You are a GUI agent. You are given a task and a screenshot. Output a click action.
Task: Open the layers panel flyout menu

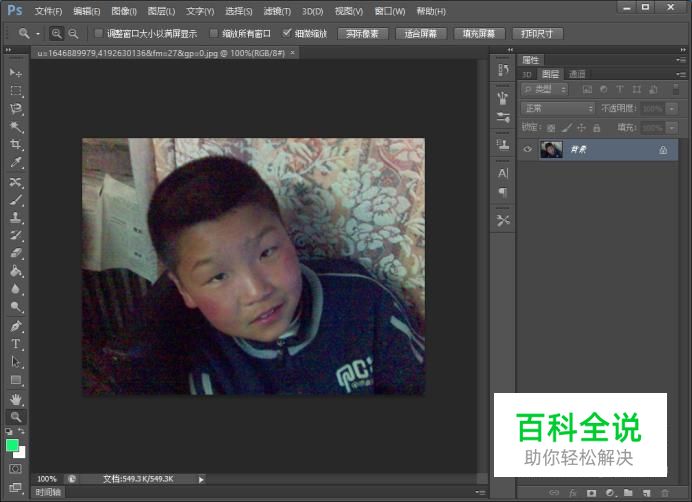(x=681, y=74)
